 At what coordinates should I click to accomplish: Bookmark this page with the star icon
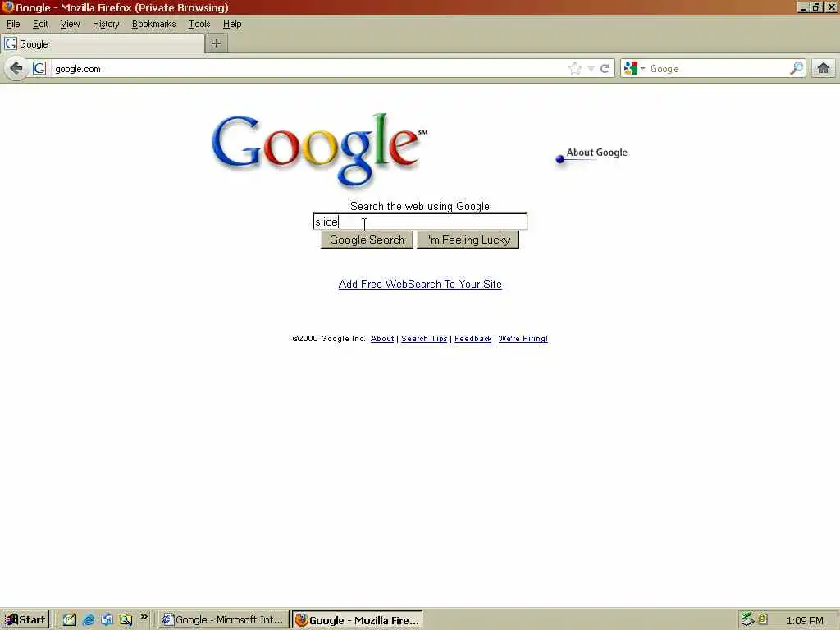click(x=575, y=69)
